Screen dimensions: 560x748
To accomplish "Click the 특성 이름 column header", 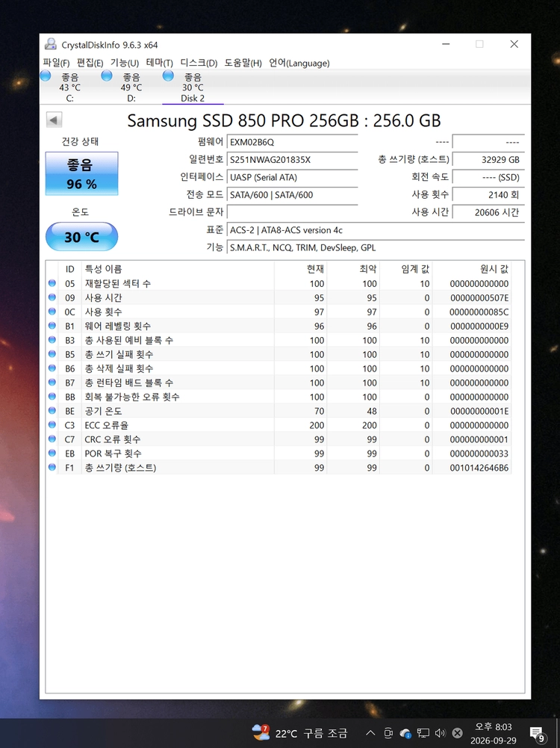I will 177,269.
